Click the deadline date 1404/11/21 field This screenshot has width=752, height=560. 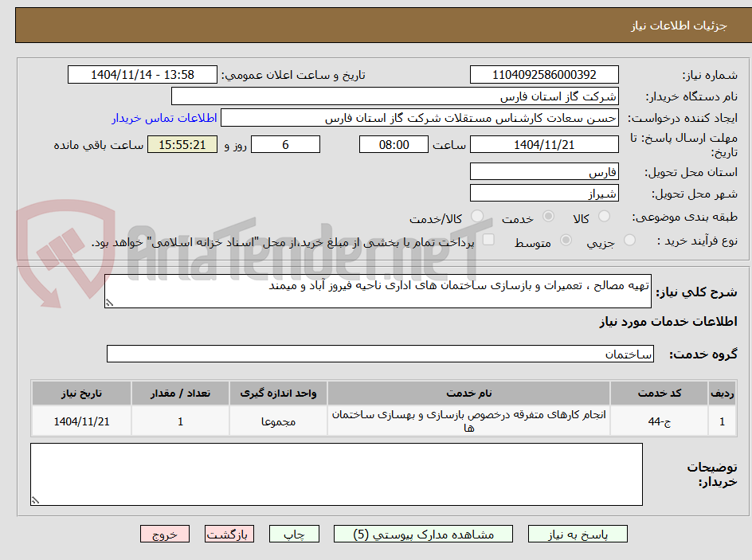coord(544,144)
